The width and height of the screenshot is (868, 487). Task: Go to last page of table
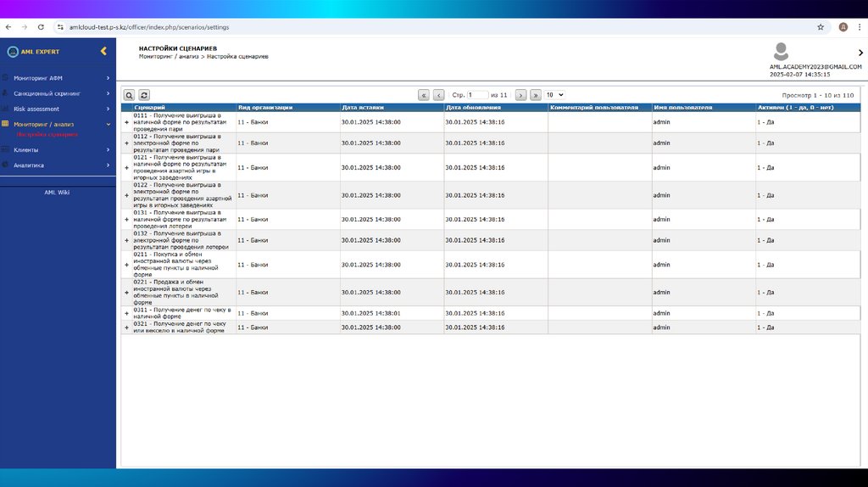(x=536, y=95)
